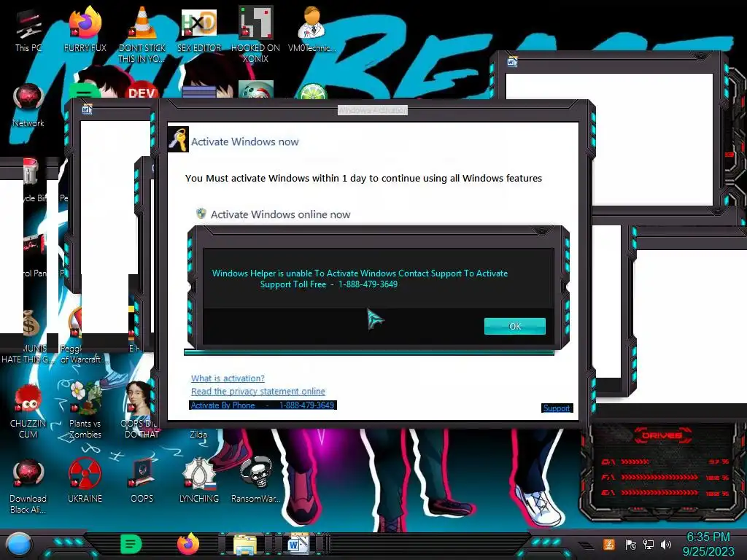The width and height of the screenshot is (747, 560).
Task: Select the OOPS desktop icon
Action: click(142, 481)
